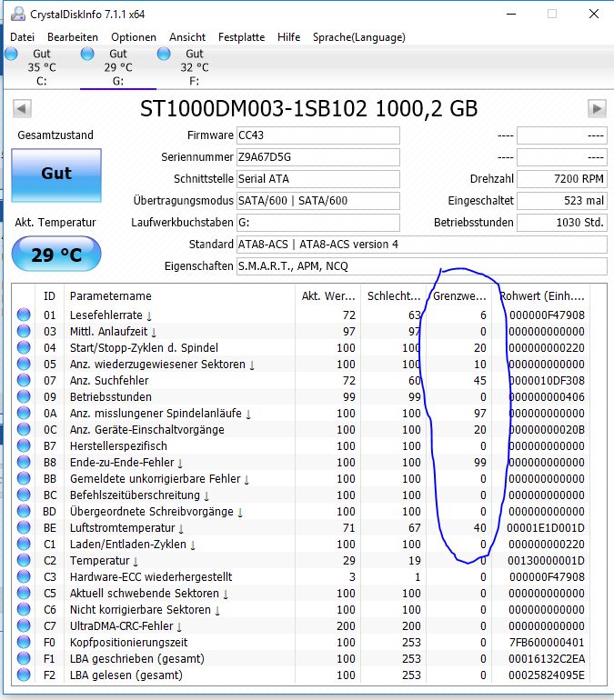Click status orb of Spindelanläufe row

[24, 413]
